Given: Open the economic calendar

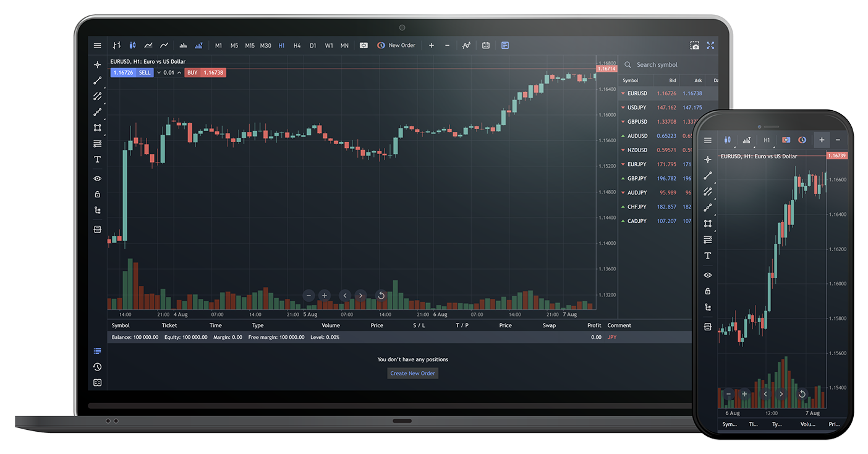Looking at the screenshot, I should [x=486, y=45].
